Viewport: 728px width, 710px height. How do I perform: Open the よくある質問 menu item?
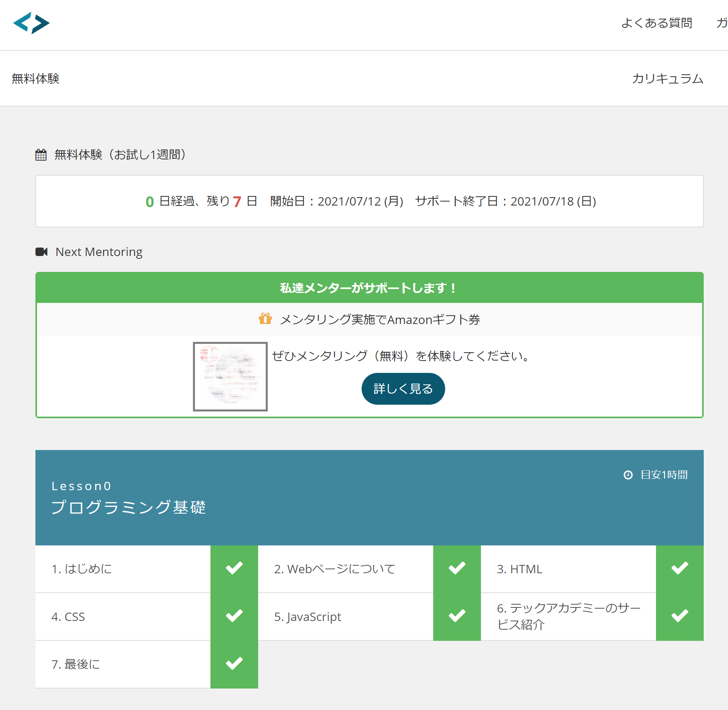click(x=656, y=23)
